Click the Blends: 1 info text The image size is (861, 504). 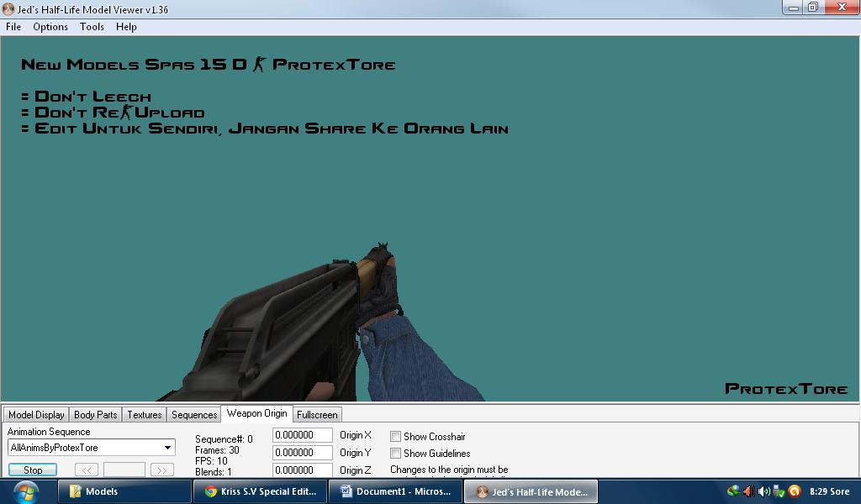[x=213, y=471]
